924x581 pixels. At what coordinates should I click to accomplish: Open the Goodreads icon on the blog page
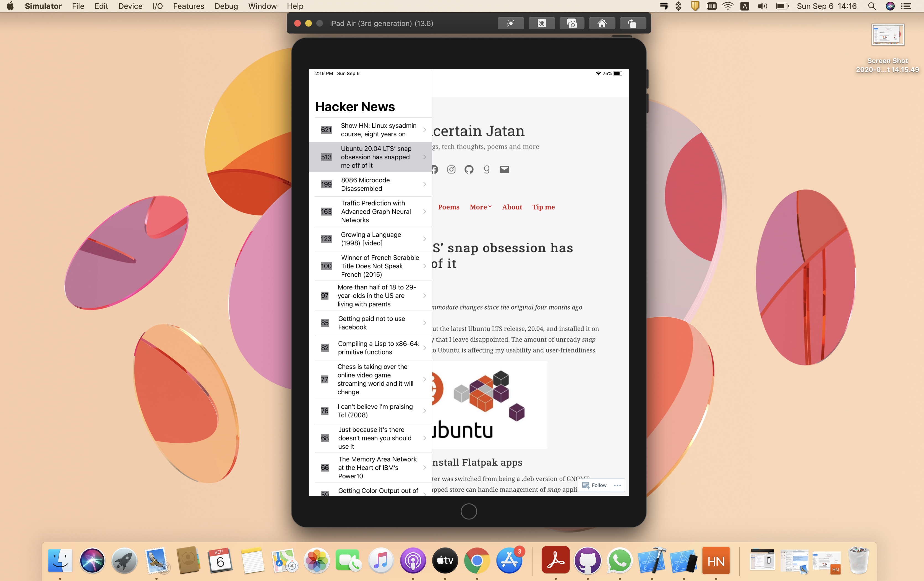pyautogui.click(x=486, y=169)
